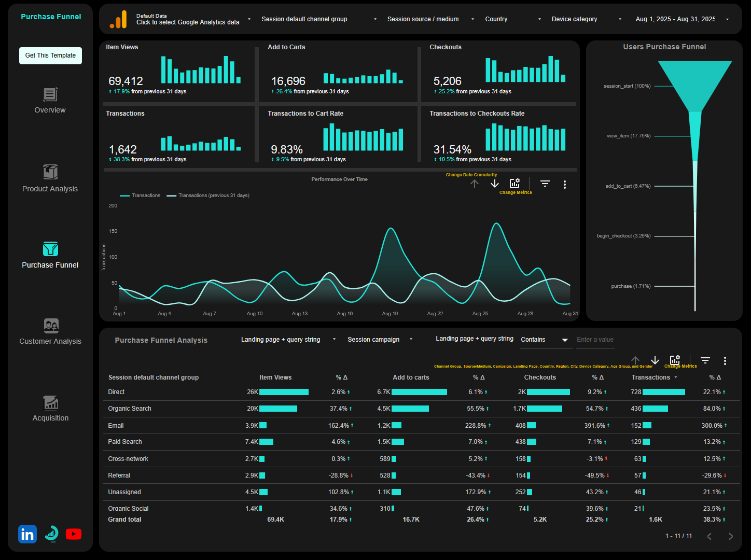Open the filter icon on Performance Over Time

545,184
